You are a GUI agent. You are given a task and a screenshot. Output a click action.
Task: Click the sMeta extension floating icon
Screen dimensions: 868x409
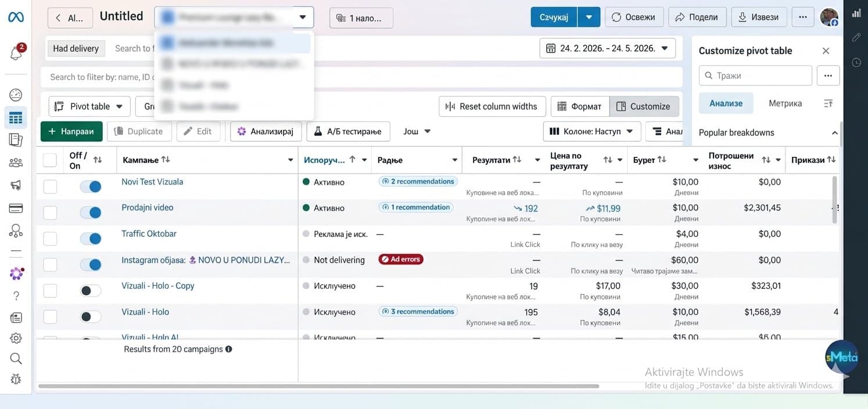click(841, 357)
